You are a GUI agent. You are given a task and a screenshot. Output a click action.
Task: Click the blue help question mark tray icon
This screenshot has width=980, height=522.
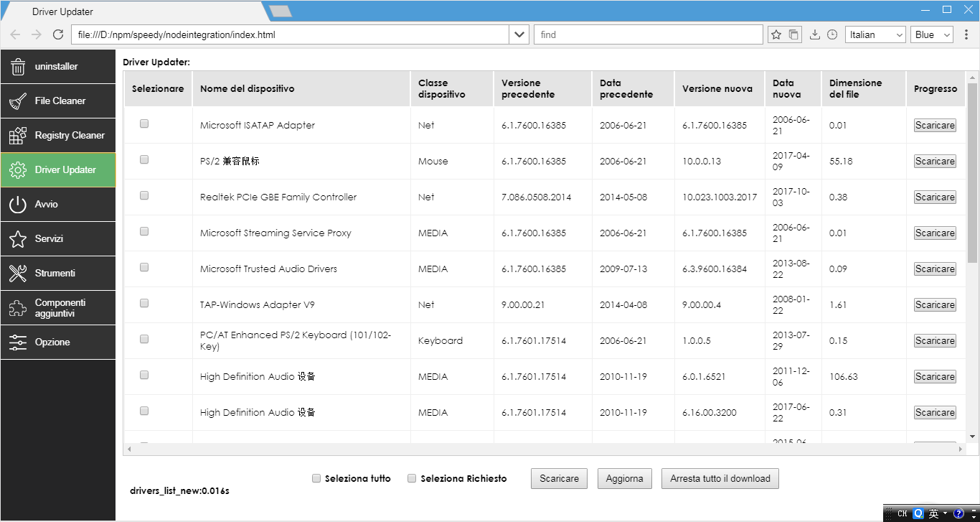pyautogui.click(x=958, y=514)
